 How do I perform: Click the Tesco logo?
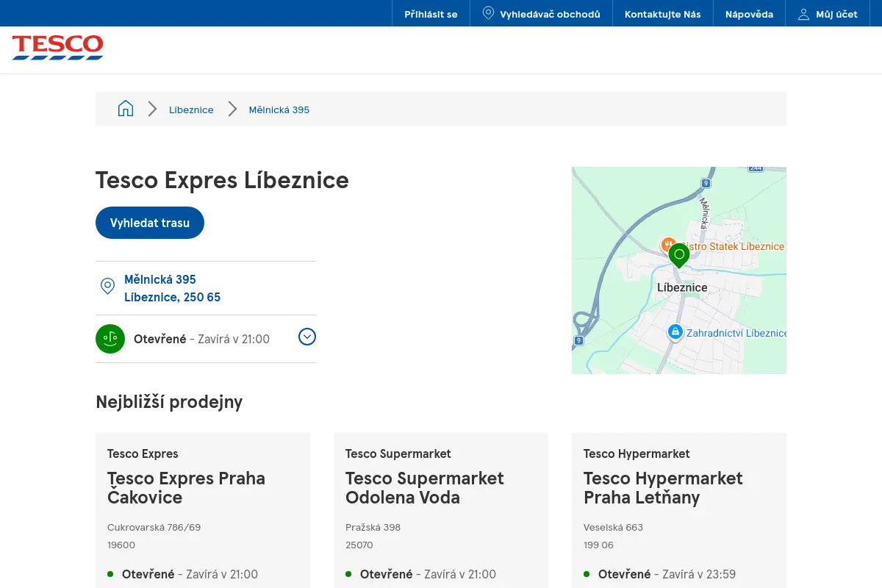[57, 47]
